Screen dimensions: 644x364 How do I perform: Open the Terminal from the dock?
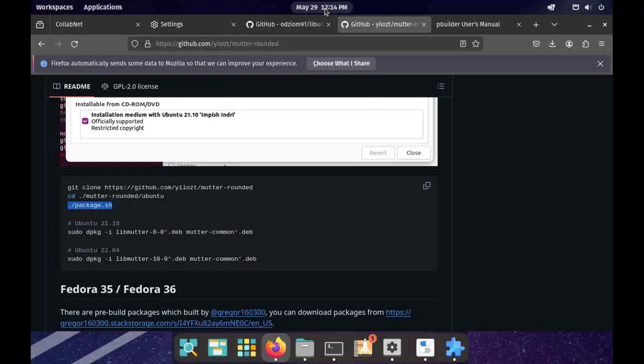[334, 348]
